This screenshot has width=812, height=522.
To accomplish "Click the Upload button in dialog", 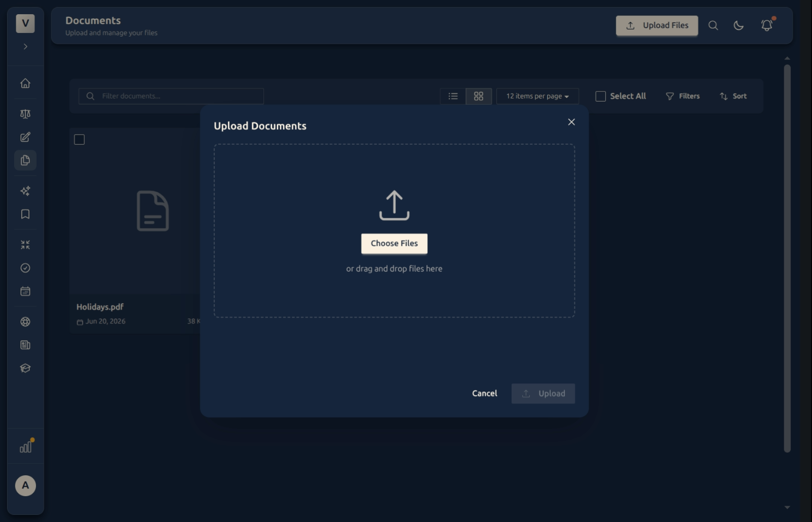I will pyautogui.click(x=543, y=394).
